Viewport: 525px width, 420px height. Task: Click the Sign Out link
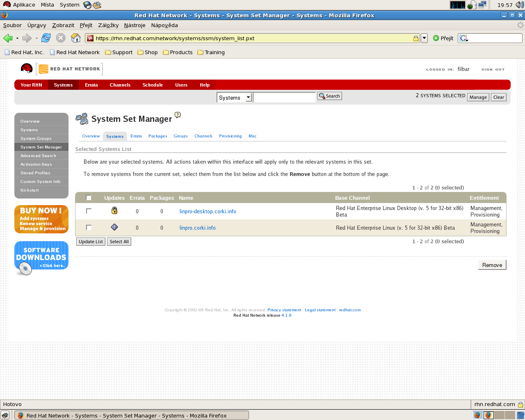point(493,69)
